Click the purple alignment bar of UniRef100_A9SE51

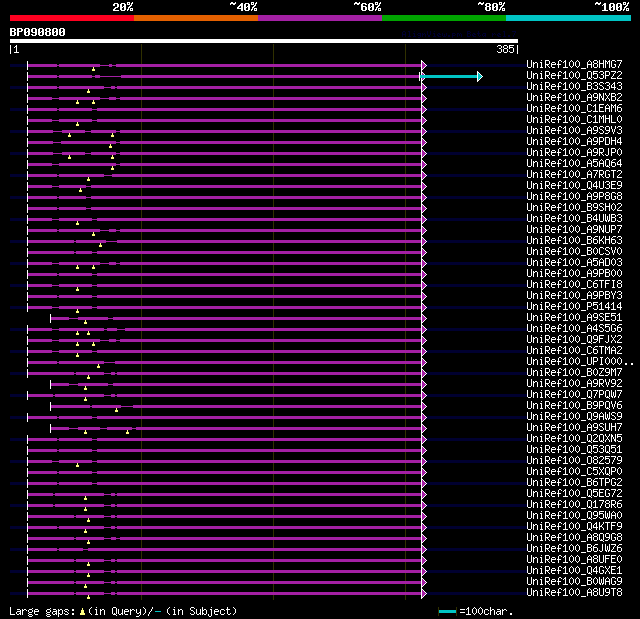tap(236, 318)
